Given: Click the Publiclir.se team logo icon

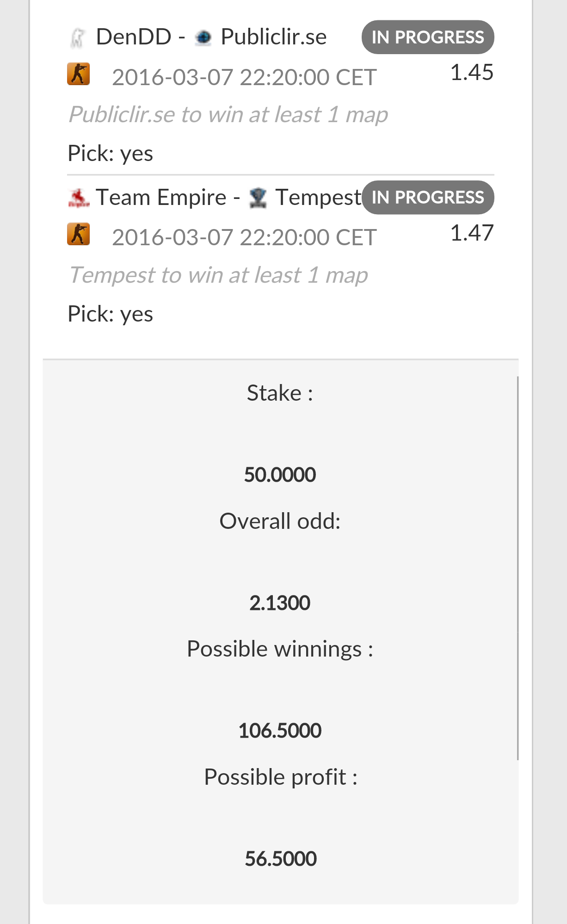Looking at the screenshot, I should (x=203, y=37).
